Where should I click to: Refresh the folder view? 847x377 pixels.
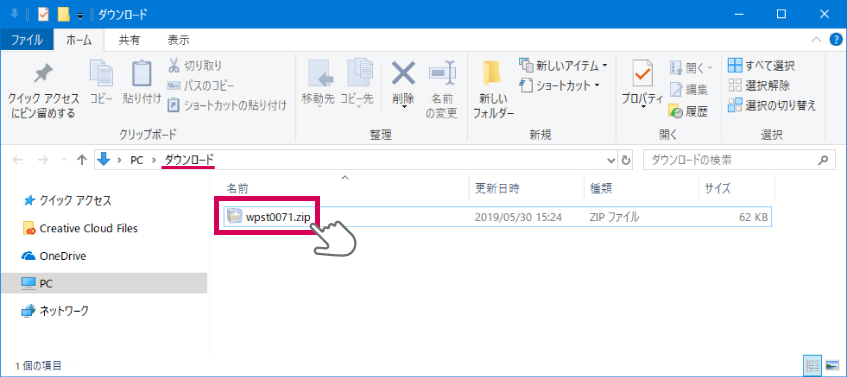tap(626, 160)
